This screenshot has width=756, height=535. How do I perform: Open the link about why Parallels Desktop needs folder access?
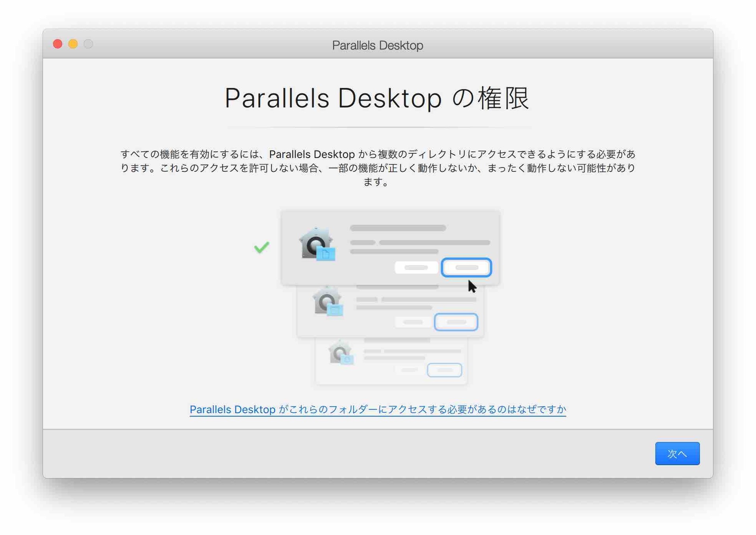[x=378, y=409]
